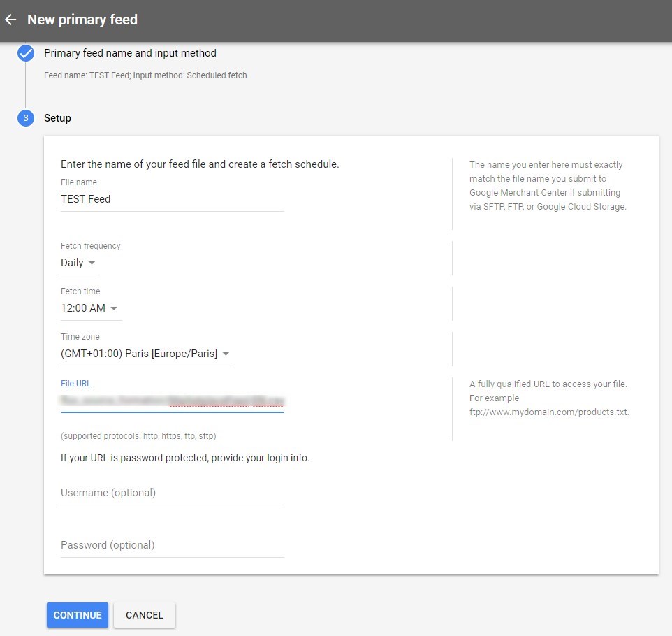Open the Time zone Paris dropdown

(146, 354)
